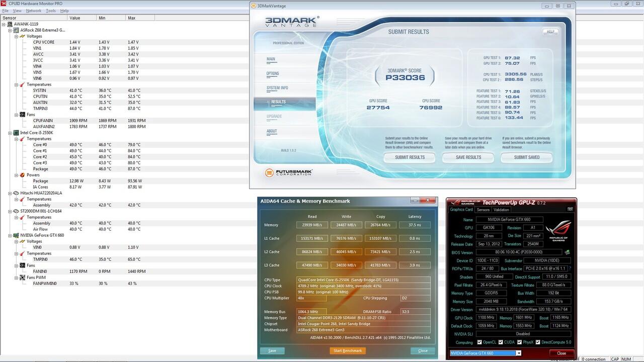Open the GPU selection dropdown in GPU-Z
644x362 pixels.
(x=519, y=353)
